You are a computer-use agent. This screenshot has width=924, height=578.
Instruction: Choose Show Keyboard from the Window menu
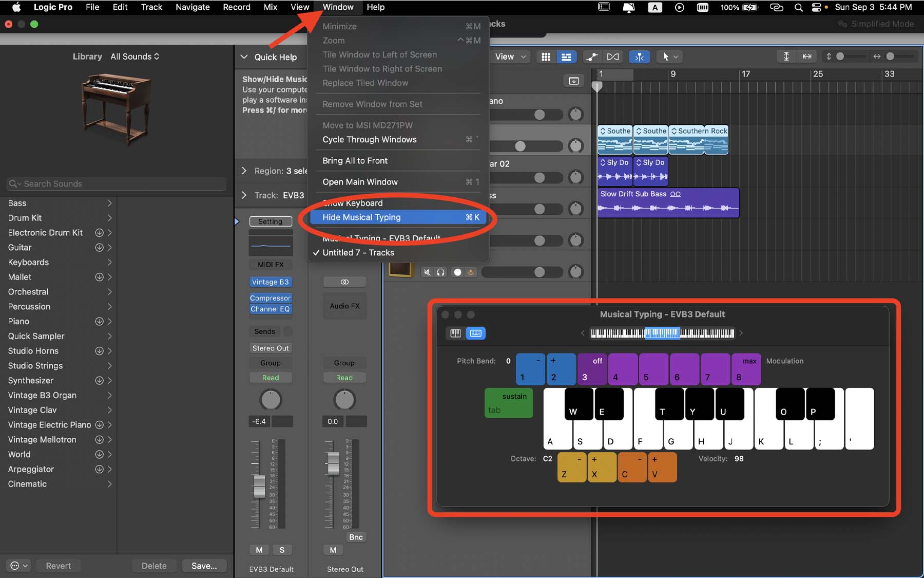[x=398, y=203]
